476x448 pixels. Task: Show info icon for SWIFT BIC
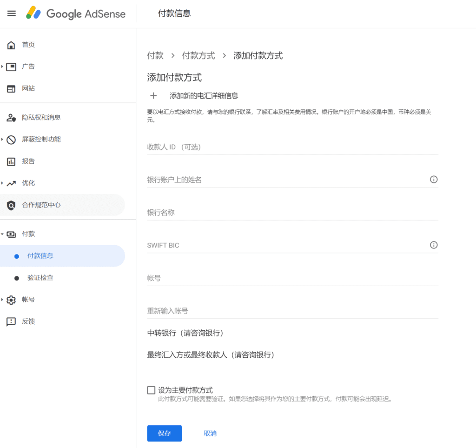coord(433,245)
